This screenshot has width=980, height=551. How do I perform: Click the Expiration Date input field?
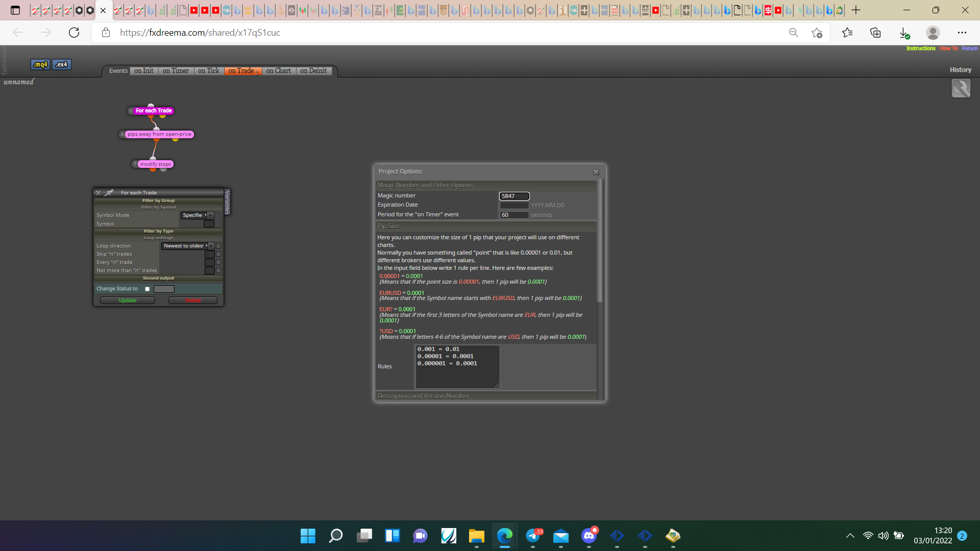514,205
